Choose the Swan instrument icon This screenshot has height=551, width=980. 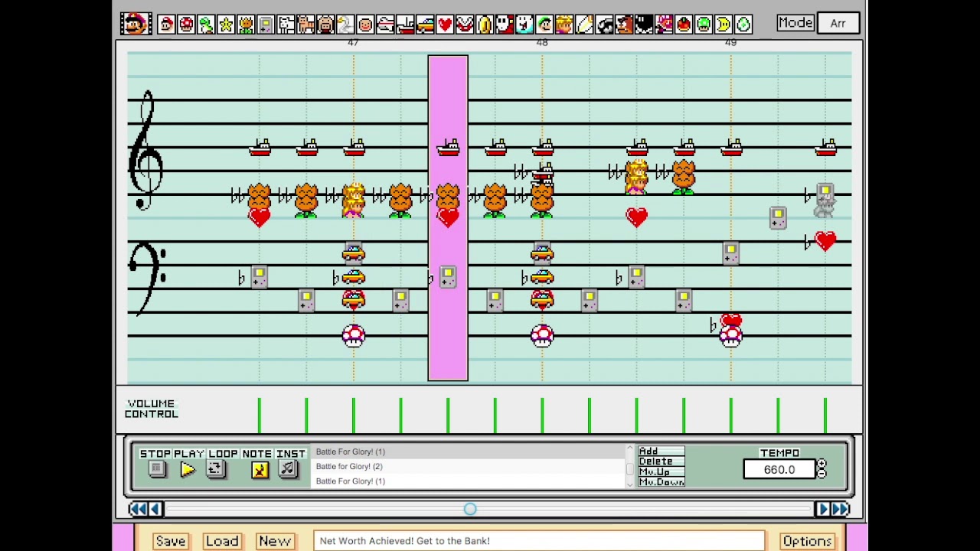point(345,24)
